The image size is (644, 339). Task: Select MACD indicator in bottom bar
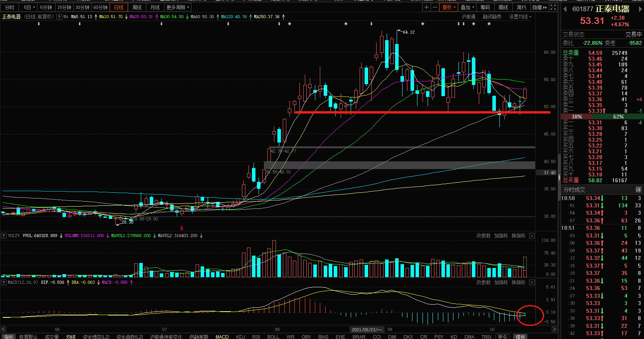pyautogui.click(x=222, y=337)
